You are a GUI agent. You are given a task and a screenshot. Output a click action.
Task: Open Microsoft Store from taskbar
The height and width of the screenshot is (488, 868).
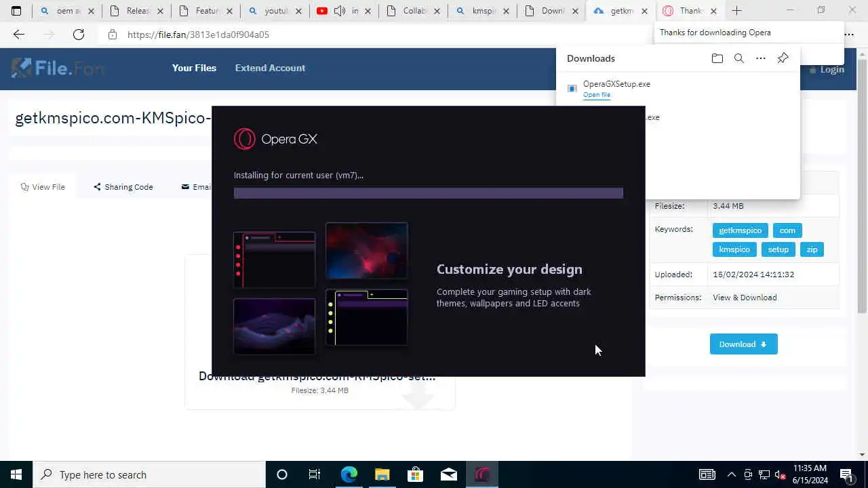click(416, 474)
